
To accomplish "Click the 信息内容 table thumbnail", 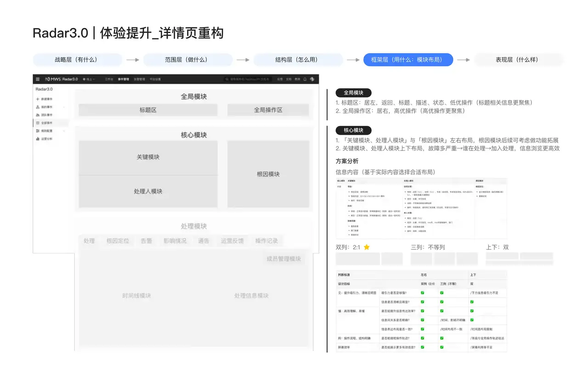I will (421, 208).
